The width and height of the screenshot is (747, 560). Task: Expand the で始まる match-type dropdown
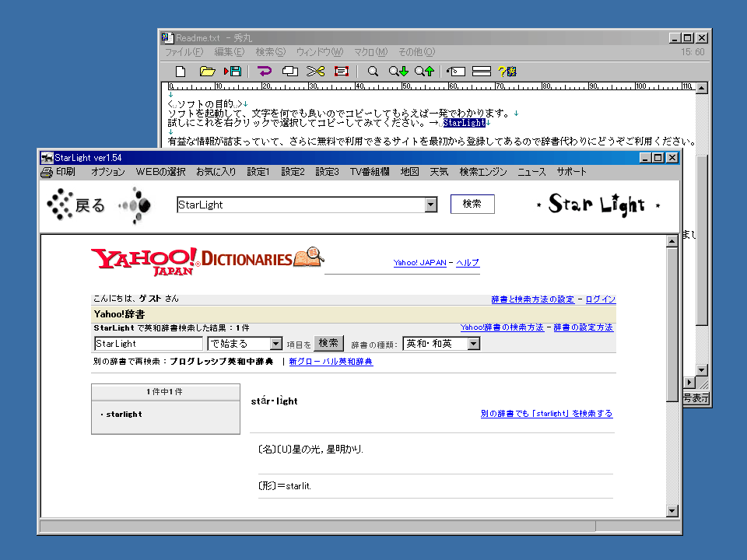coord(275,344)
